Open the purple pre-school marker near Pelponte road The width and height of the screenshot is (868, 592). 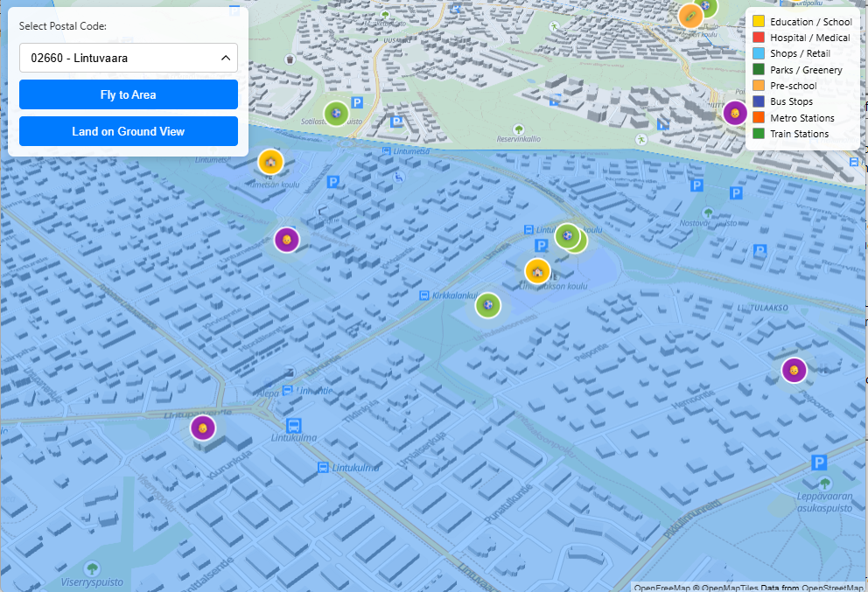pyautogui.click(x=794, y=370)
